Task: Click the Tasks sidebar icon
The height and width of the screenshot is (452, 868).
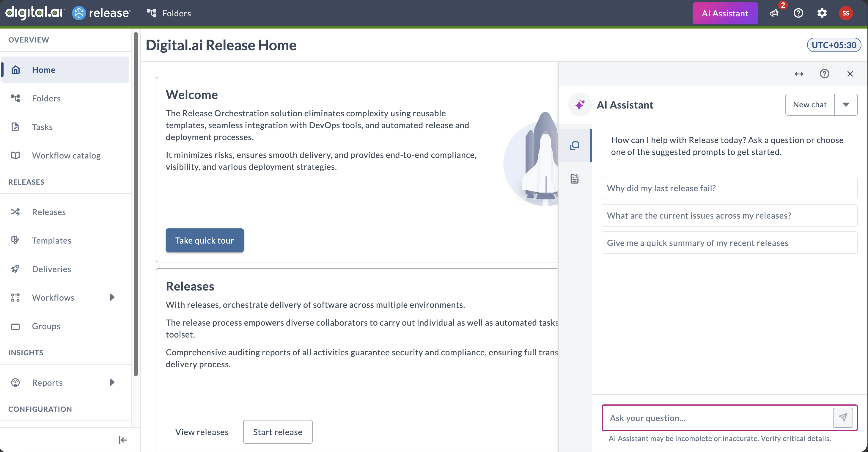Action: click(x=15, y=127)
